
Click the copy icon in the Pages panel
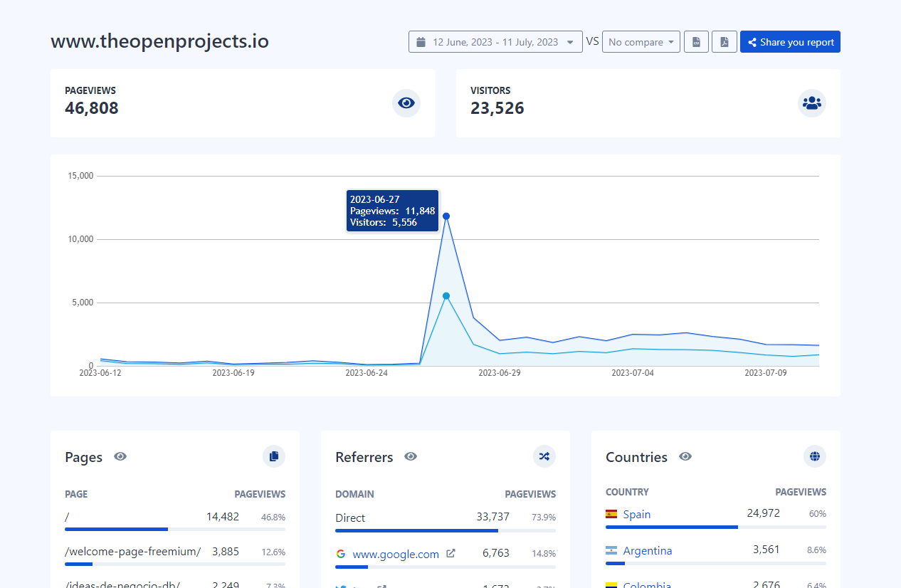coord(274,456)
